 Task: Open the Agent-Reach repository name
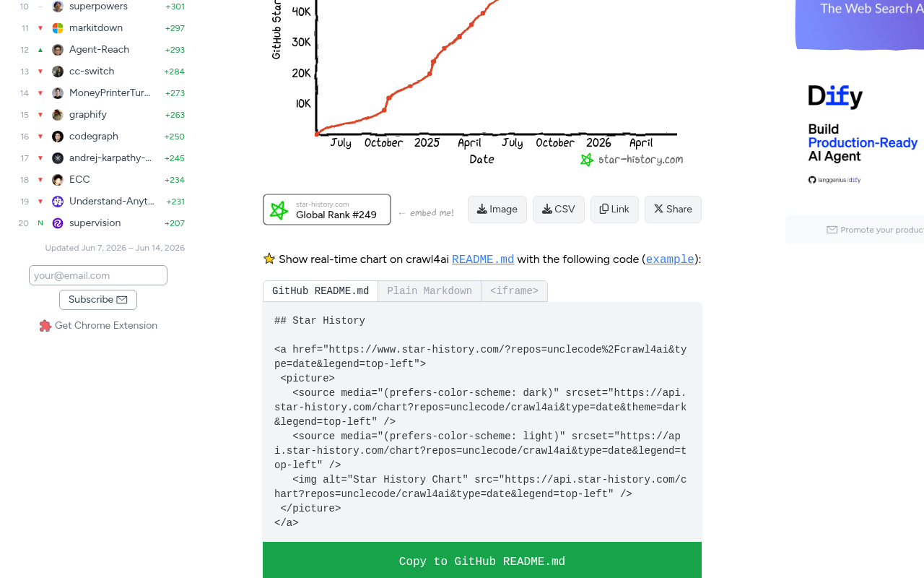(100, 50)
